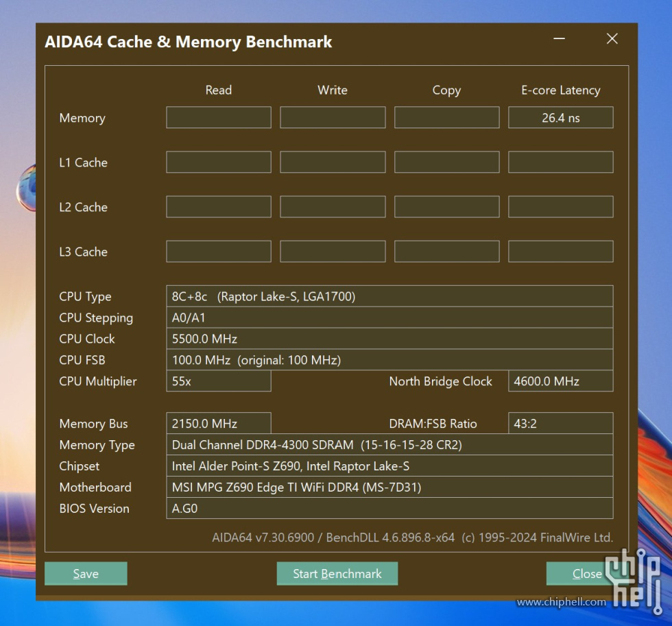The height and width of the screenshot is (626, 672).
Task: Minimize the AIDA64 benchmark window
Action: click(559, 38)
